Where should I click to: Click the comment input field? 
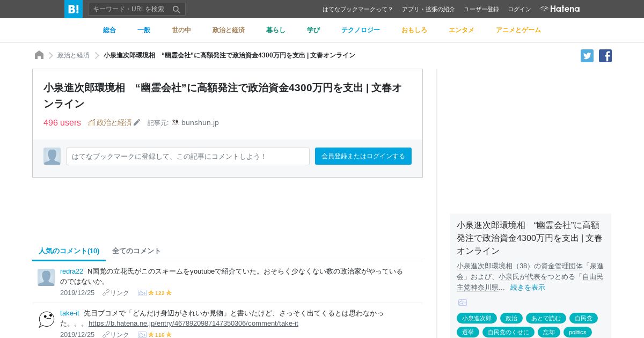click(188, 156)
